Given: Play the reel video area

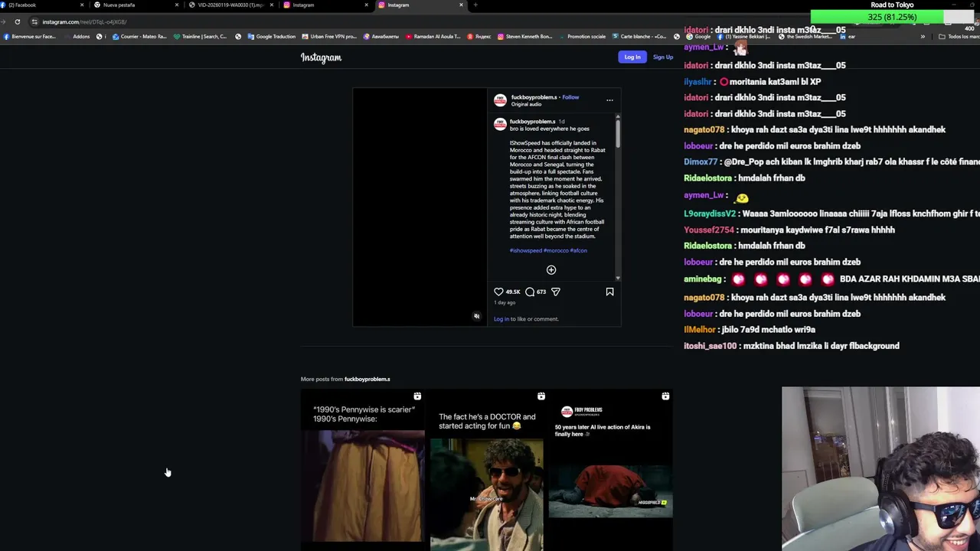Looking at the screenshot, I should click(x=420, y=207).
